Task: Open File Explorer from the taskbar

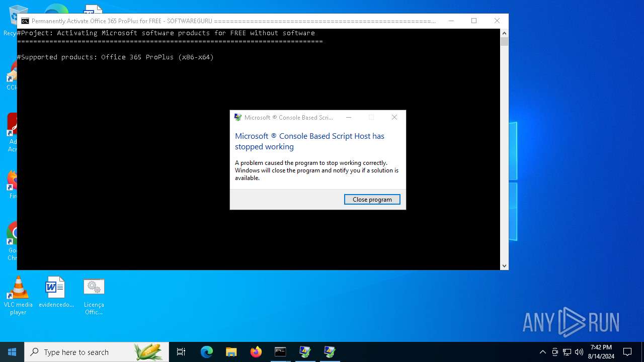Action: click(231, 352)
